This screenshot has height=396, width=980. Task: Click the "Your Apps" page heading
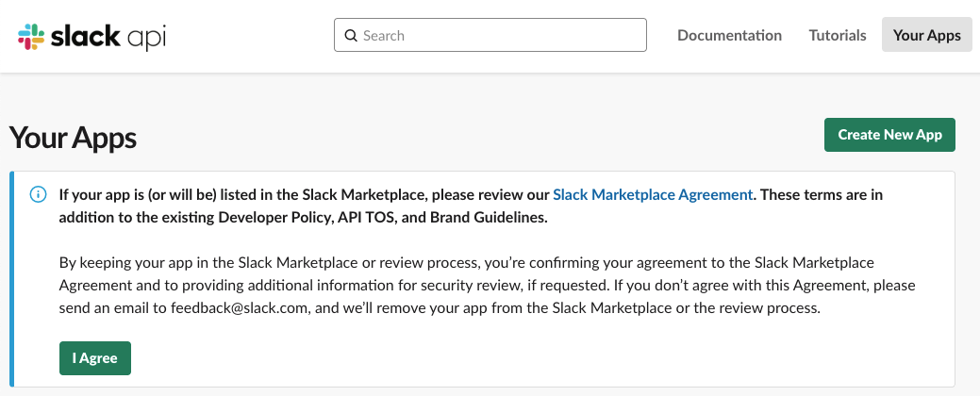pyautogui.click(x=74, y=138)
